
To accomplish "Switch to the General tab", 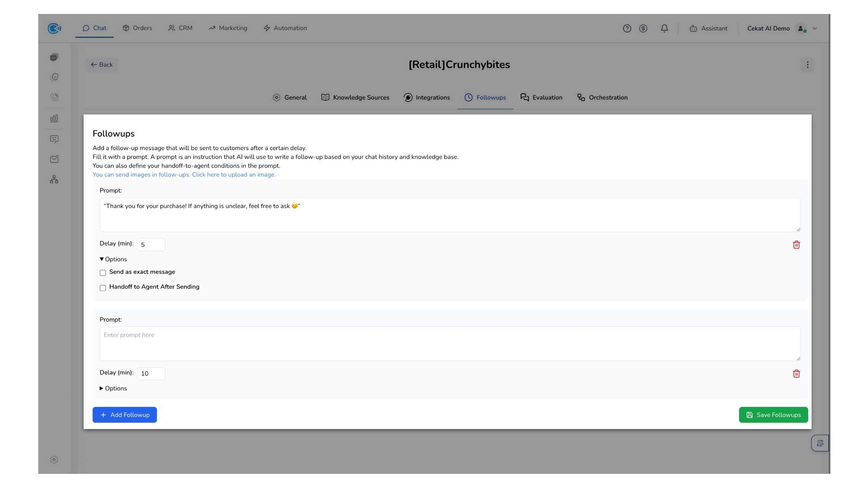I will point(290,97).
